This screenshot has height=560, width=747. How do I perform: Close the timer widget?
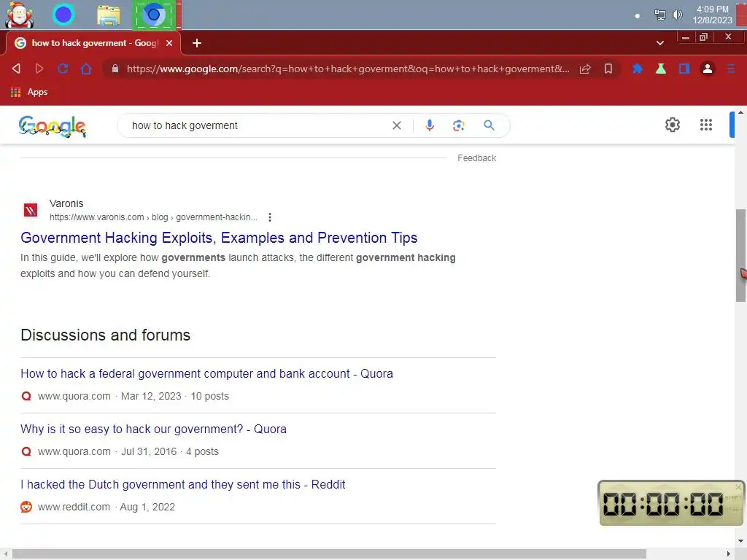tap(738, 487)
